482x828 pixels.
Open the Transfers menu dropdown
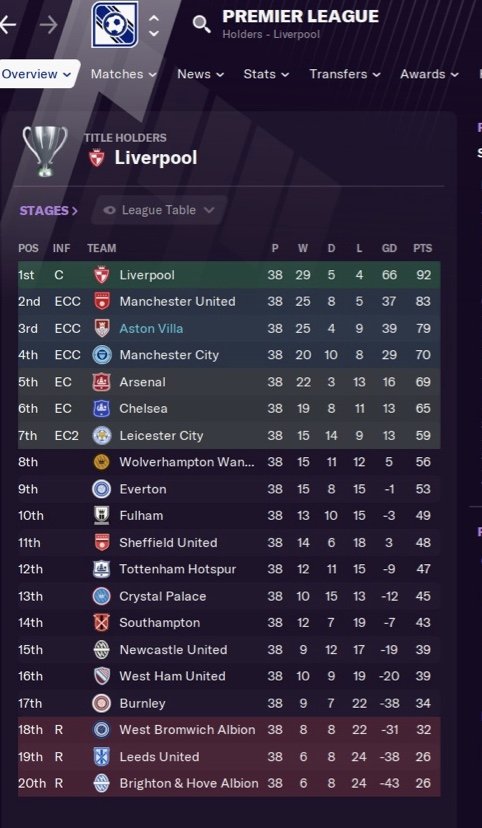pyautogui.click(x=345, y=74)
